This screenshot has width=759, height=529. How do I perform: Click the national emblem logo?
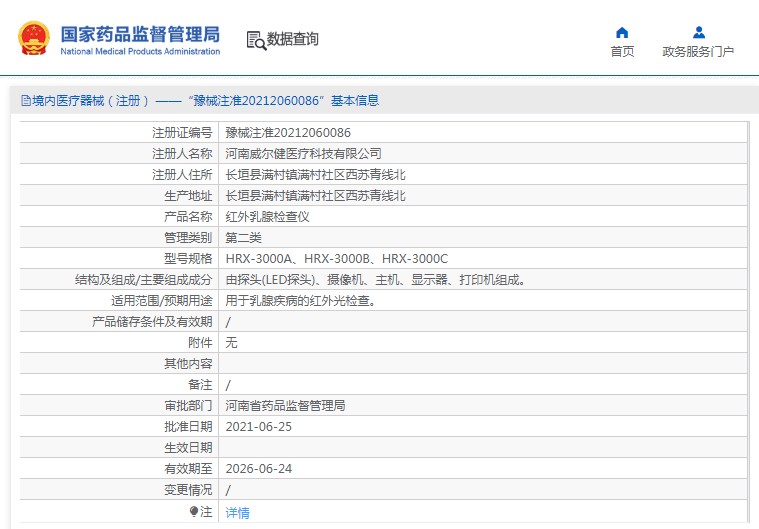click(x=34, y=38)
